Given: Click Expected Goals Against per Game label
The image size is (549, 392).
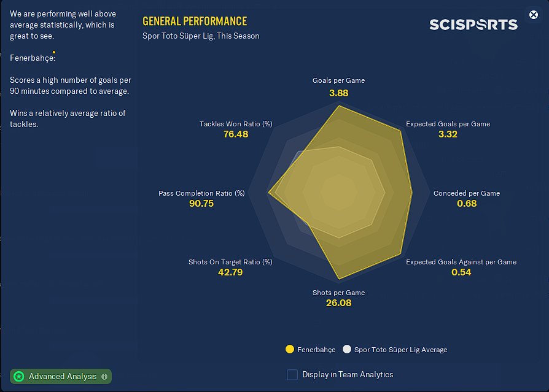Looking at the screenshot, I should pyautogui.click(x=461, y=262).
